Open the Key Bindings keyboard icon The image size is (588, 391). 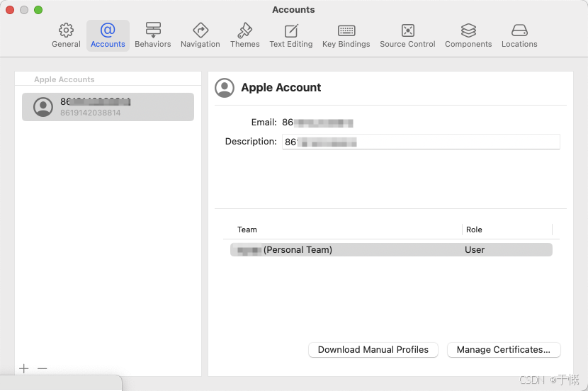click(346, 30)
